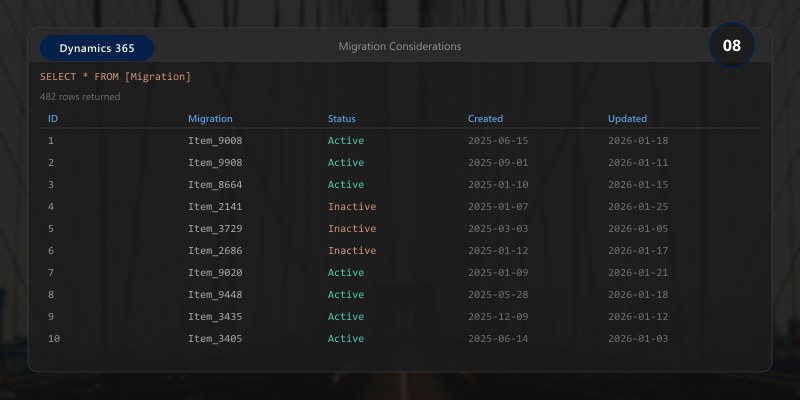This screenshot has height=400, width=800.
Task: Select the Migration Considerations title
Action: click(x=400, y=46)
